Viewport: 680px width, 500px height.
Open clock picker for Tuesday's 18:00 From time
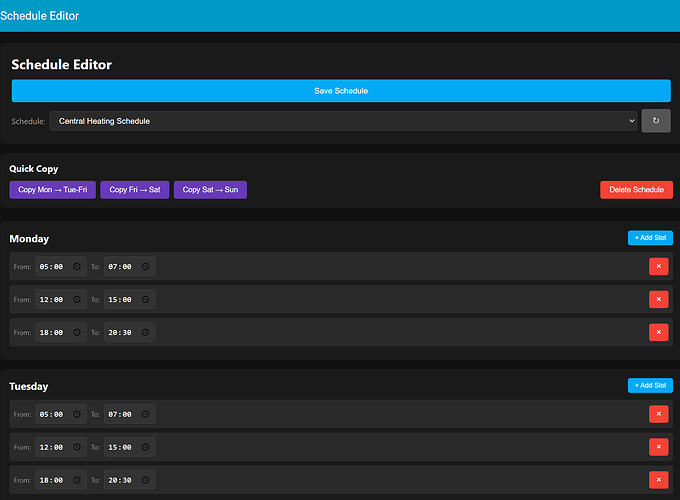[x=77, y=480]
